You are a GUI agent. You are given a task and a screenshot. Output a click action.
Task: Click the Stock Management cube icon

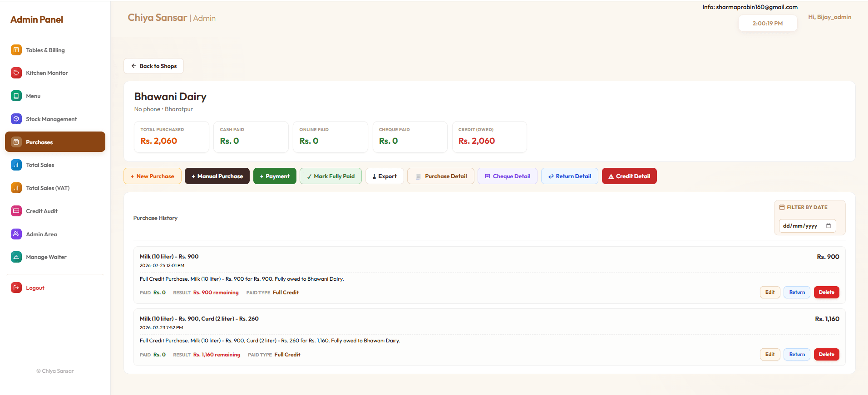(x=16, y=119)
